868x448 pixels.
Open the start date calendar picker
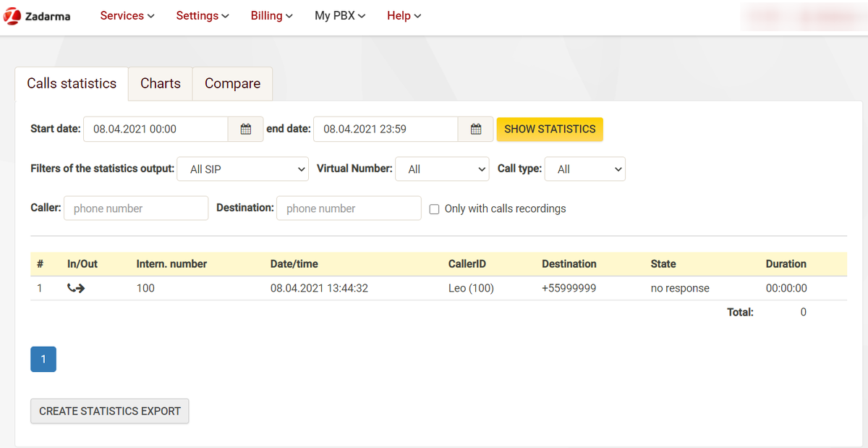click(246, 130)
